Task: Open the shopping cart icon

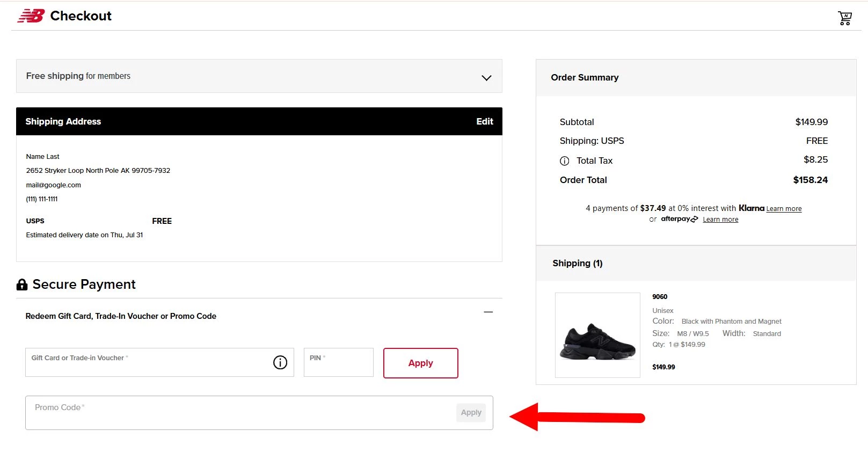Action: click(x=845, y=18)
